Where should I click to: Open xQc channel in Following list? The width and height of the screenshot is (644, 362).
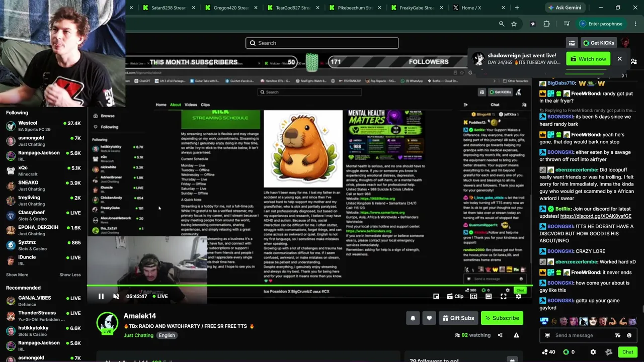pos(43,170)
